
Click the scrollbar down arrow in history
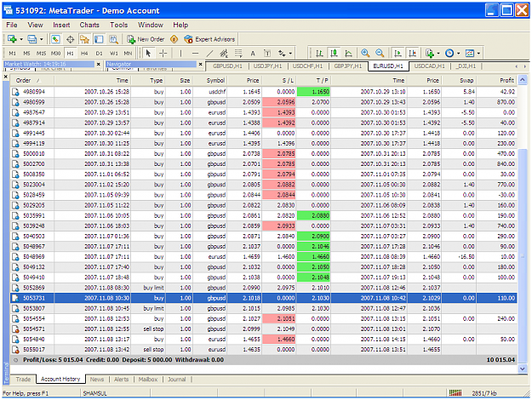point(523,369)
